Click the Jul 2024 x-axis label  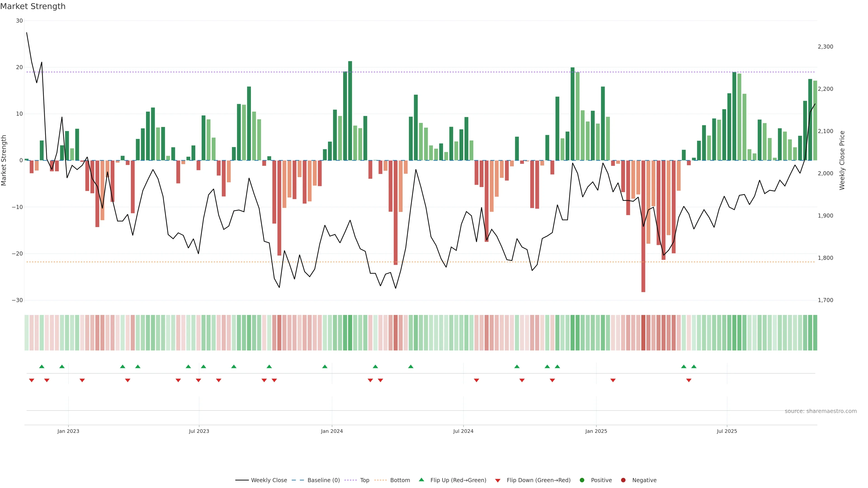click(x=463, y=431)
